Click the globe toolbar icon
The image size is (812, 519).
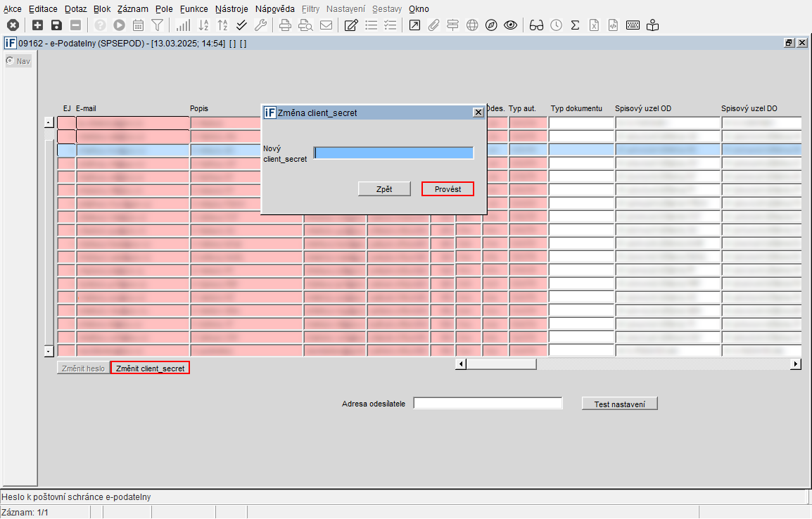click(471, 25)
